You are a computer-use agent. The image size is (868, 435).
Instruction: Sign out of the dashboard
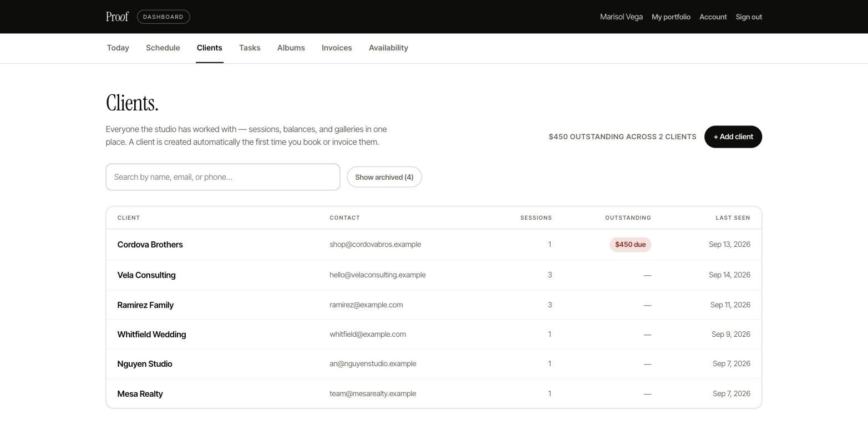pos(749,17)
